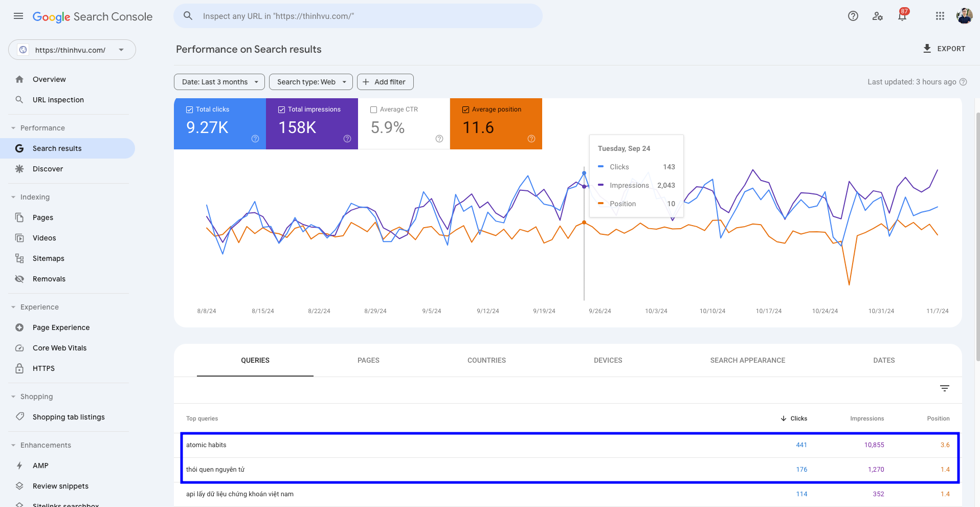
Task: Click the Removals hidden-eye icon
Action: pyautogui.click(x=19, y=279)
